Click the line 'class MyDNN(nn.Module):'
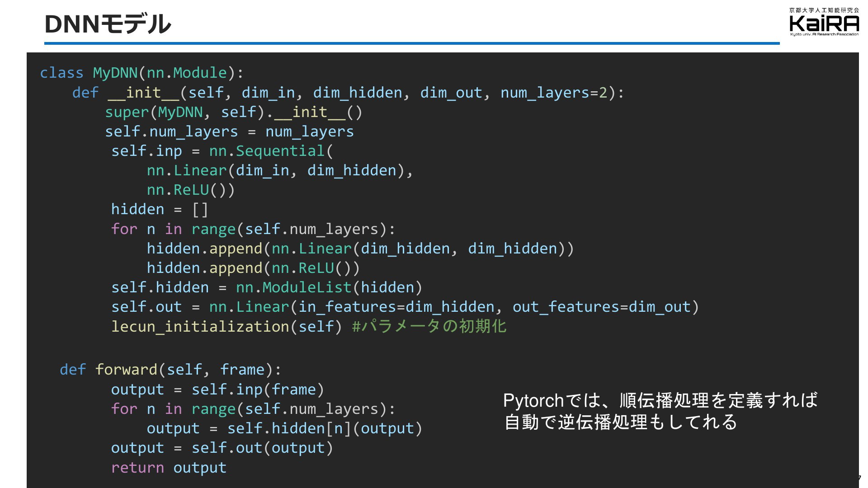 pos(142,73)
